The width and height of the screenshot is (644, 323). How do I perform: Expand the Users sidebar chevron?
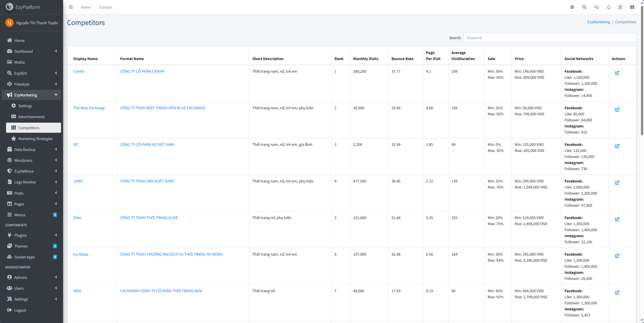pyautogui.click(x=56, y=288)
